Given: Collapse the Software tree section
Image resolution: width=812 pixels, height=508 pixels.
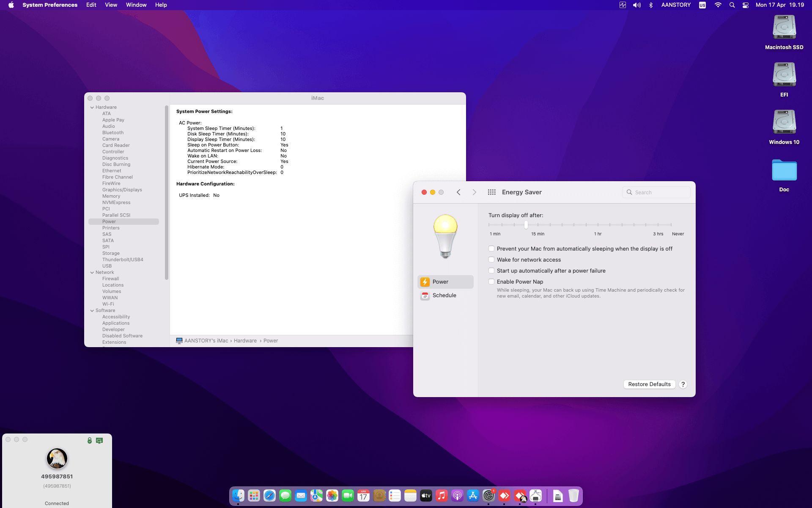Looking at the screenshot, I should pyautogui.click(x=92, y=310).
